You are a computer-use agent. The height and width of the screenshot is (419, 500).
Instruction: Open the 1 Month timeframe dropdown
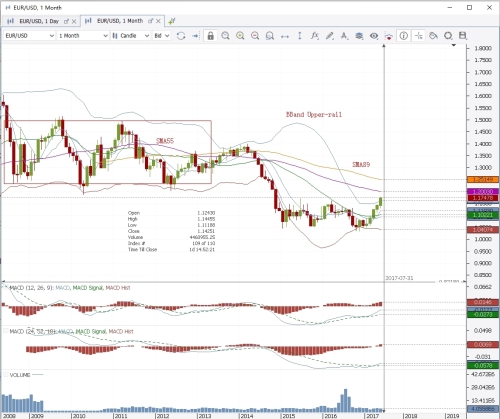(83, 36)
